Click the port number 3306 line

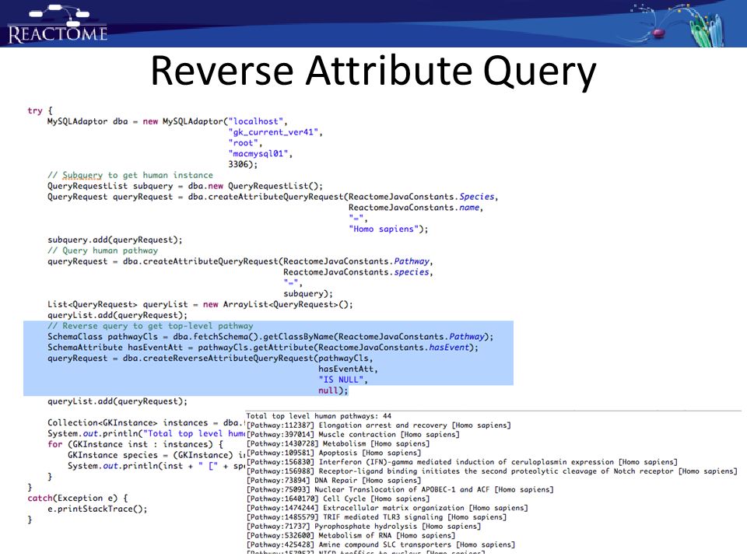coord(243,164)
